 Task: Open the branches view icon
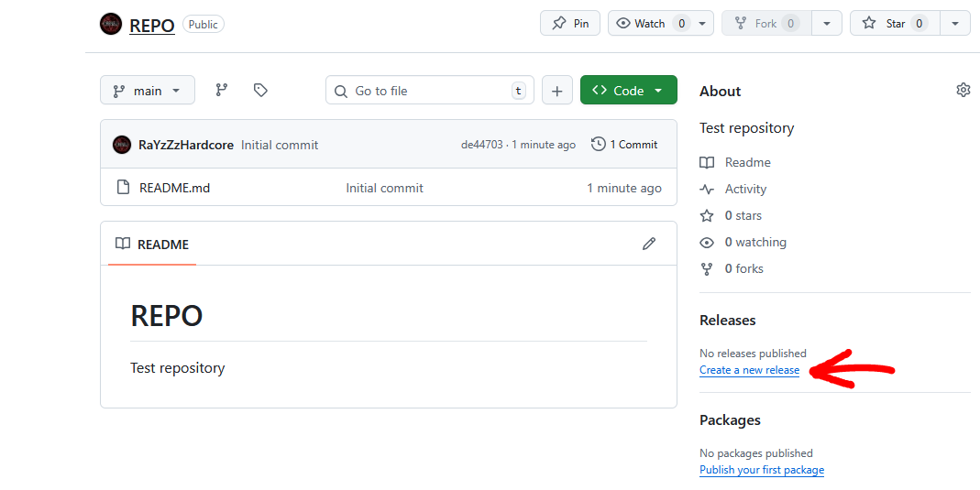(221, 90)
